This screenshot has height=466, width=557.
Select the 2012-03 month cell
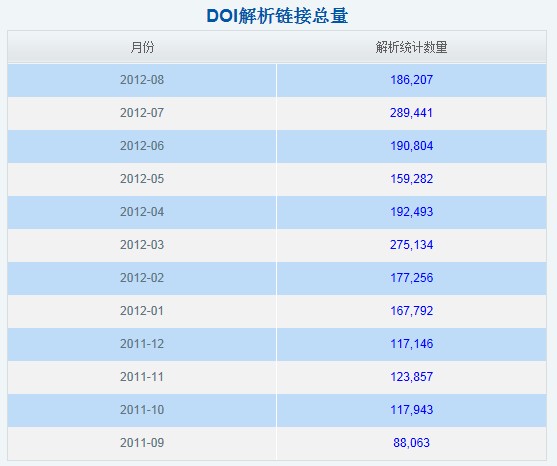142,245
